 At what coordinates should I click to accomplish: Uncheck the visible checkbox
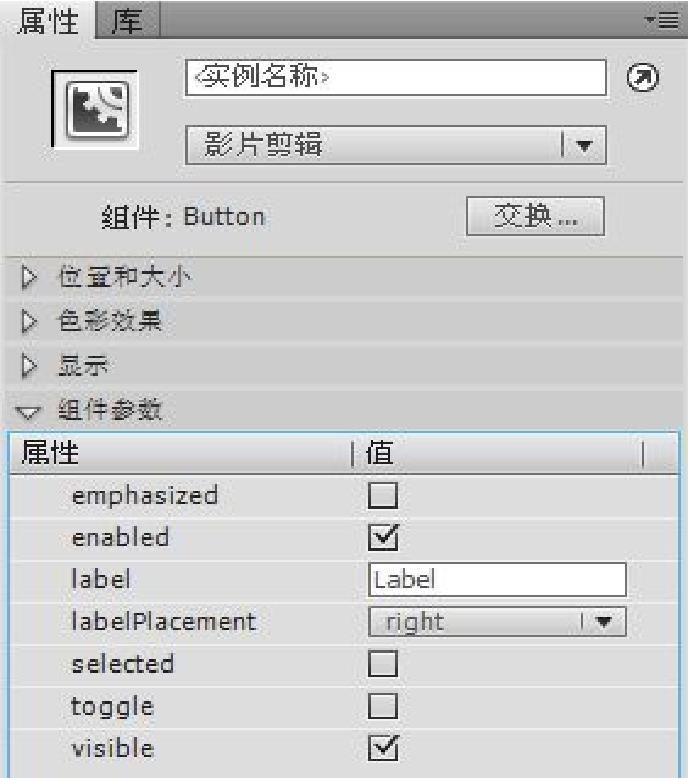coord(384,748)
